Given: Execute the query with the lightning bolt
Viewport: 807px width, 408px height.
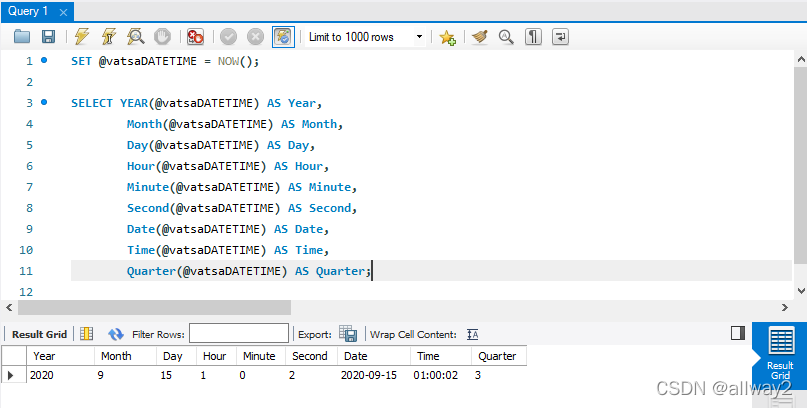Looking at the screenshot, I should (82, 37).
